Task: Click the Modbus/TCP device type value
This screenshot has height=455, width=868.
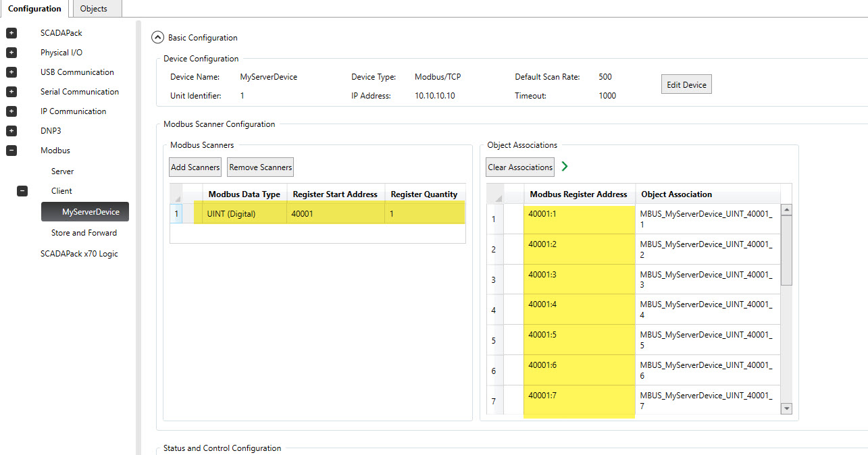Action: click(x=438, y=77)
